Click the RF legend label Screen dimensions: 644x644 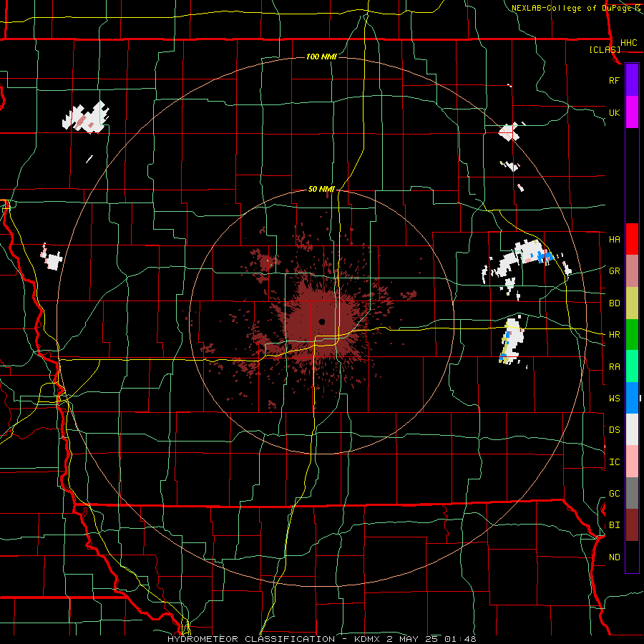614,80
